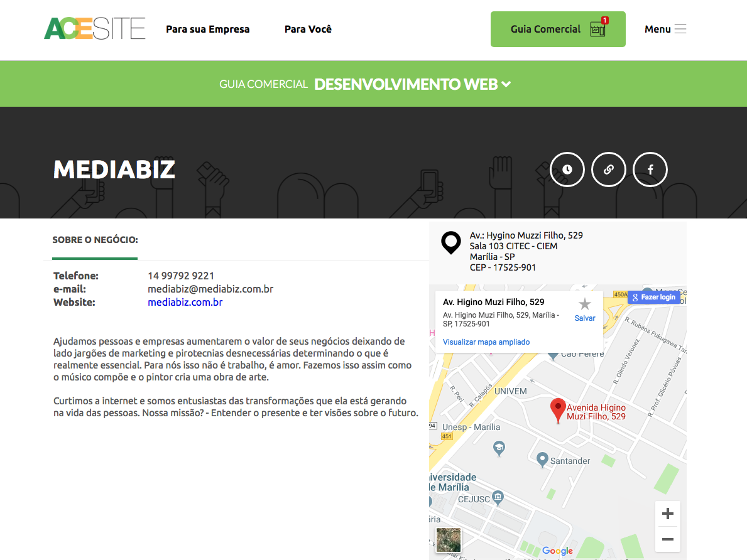Click the CEP - 17525-901 text
Screen dimensions: 747x560
pyautogui.click(x=503, y=267)
